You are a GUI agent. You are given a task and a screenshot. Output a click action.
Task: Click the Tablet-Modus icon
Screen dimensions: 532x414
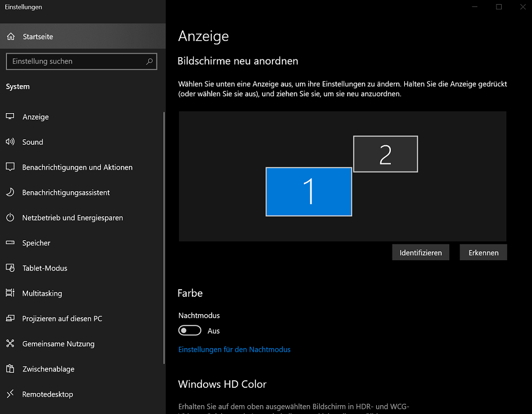(x=10, y=268)
